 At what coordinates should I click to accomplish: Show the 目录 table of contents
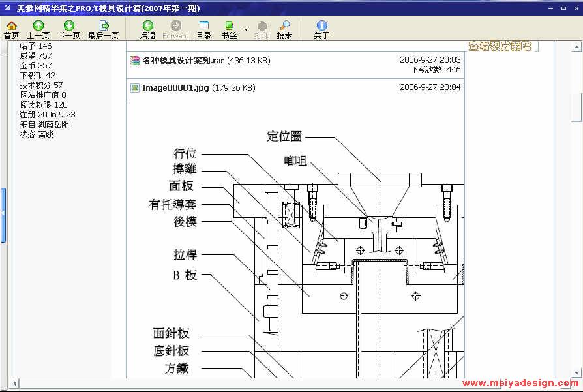coord(204,29)
